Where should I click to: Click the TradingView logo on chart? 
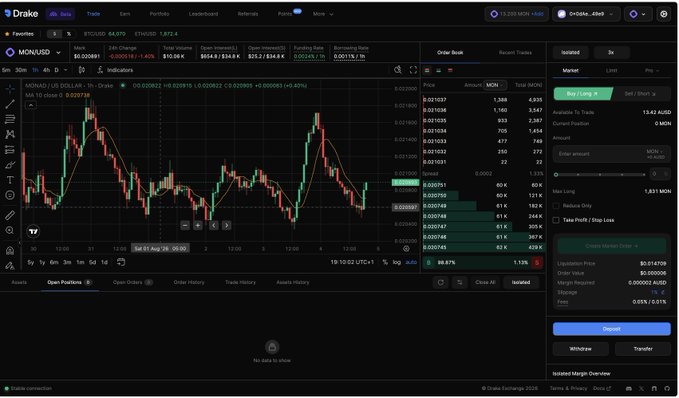click(33, 232)
